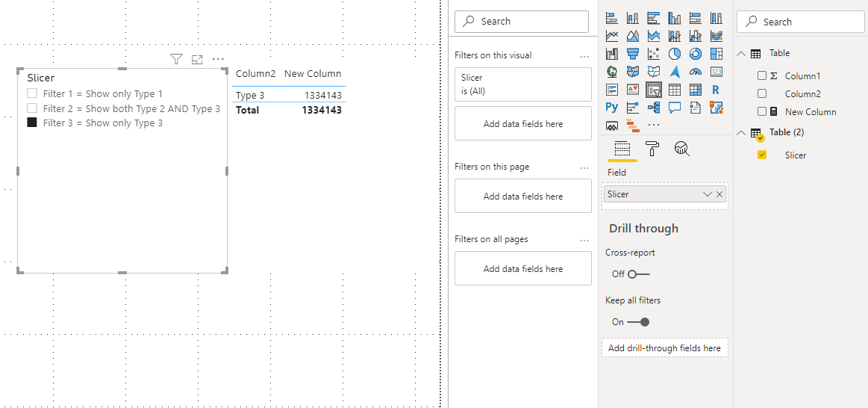The width and height of the screenshot is (868, 408).
Task: Select the Multi-row card visual
Action: click(x=612, y=89)
